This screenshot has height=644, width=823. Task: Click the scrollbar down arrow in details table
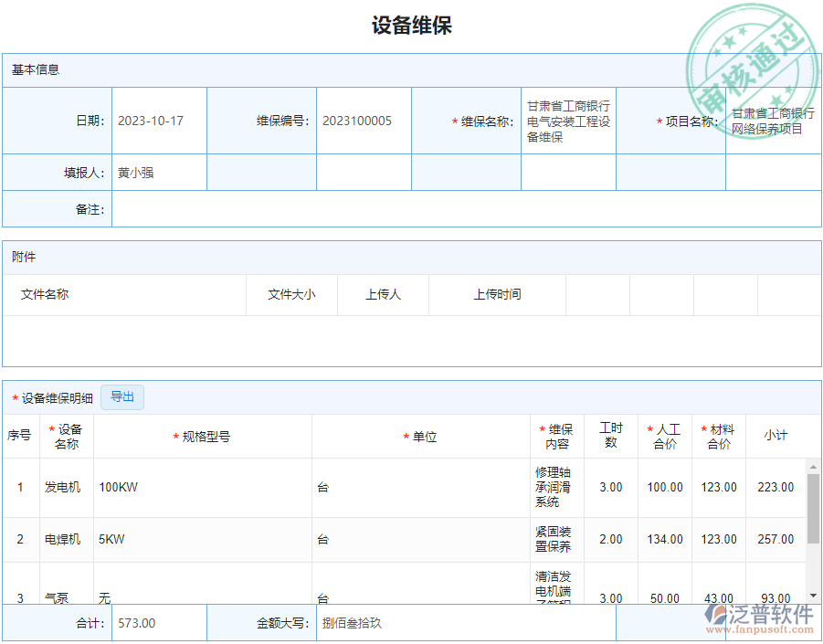(813, 596)
